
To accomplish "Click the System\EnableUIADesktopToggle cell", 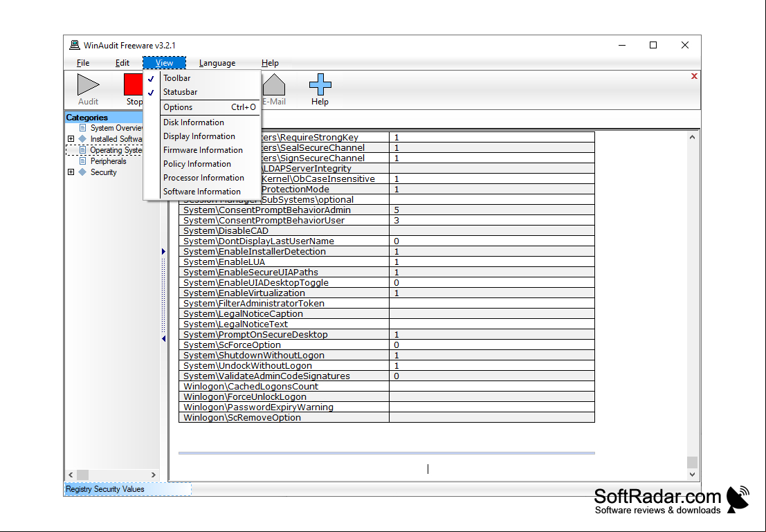I will pos(284,283).
